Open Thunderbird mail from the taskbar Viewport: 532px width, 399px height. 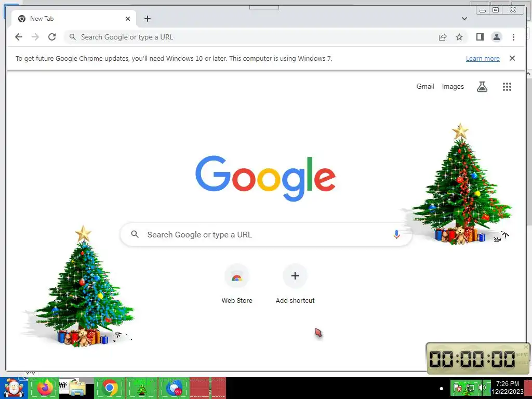pos(174,388)
